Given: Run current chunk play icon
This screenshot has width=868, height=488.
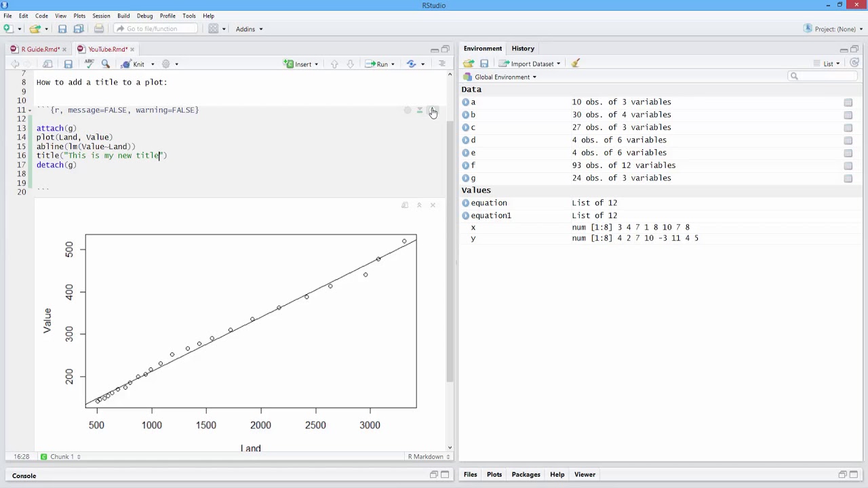Looking at the screenshot, I should pyautogui.click(x=433, y=110).
